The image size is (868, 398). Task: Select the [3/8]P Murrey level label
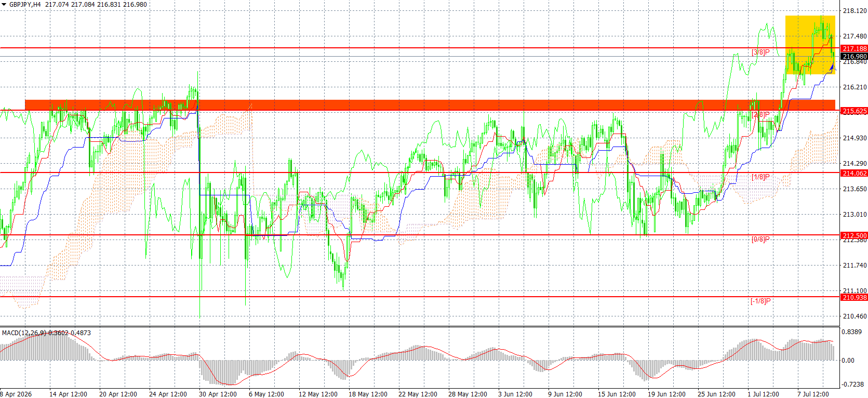coord(761,52)
